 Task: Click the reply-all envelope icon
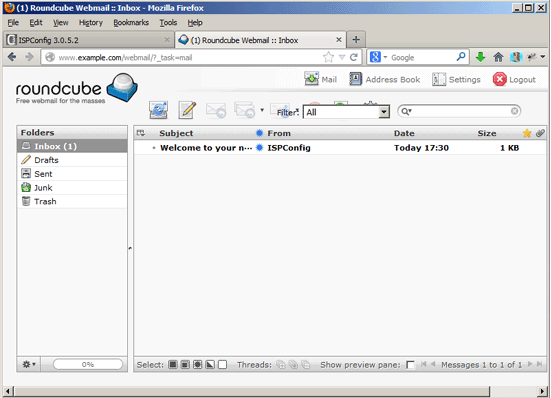(x=245, y=110)
